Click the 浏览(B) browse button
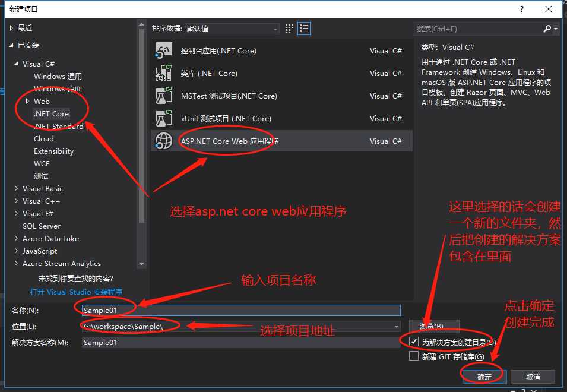Viewport: 567px width, 392px height. 434,326
